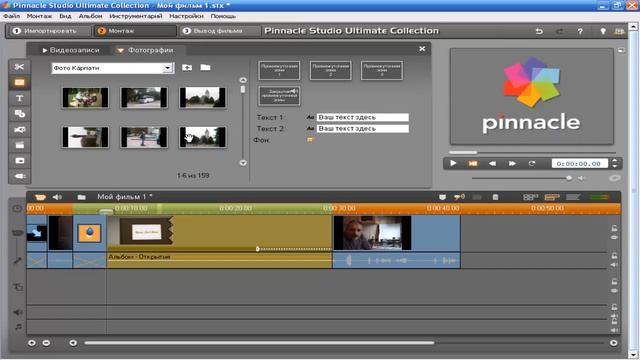Open the plug-in video effects tool
The image size is (640, 360).
[19, 176]
